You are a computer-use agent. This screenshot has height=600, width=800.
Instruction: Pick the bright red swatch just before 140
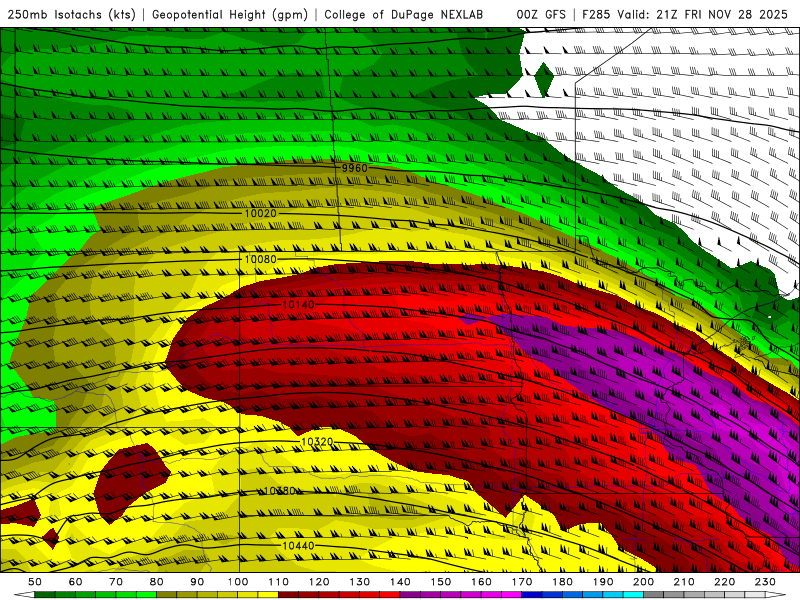pos(390,595)
